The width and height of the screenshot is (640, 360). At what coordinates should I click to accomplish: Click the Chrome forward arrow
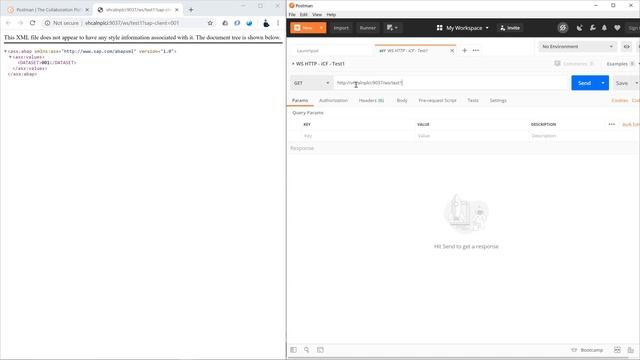click(x=20, y=23)
